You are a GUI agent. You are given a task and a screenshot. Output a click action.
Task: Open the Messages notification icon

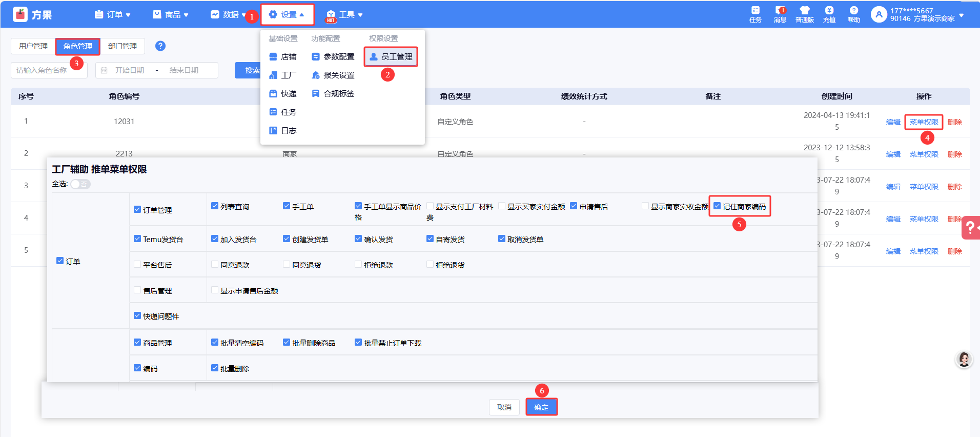coord(780,11)
